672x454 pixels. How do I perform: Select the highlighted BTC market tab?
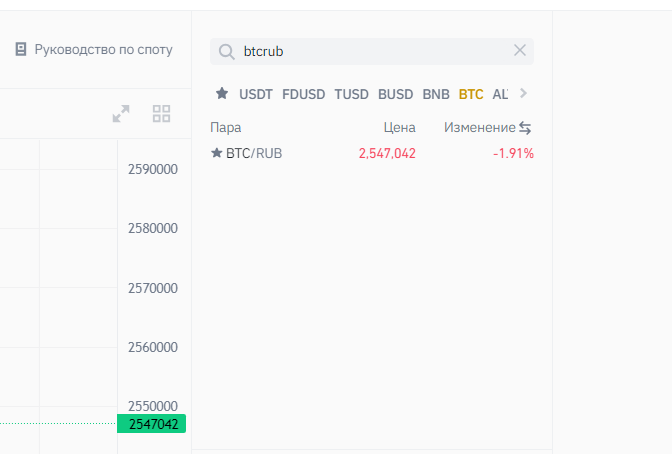471,94
